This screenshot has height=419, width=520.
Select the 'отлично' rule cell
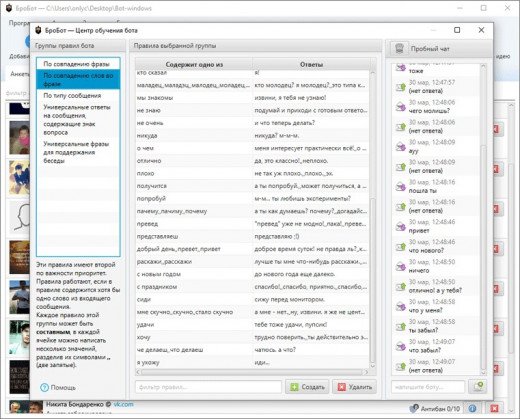click(194, 161)
